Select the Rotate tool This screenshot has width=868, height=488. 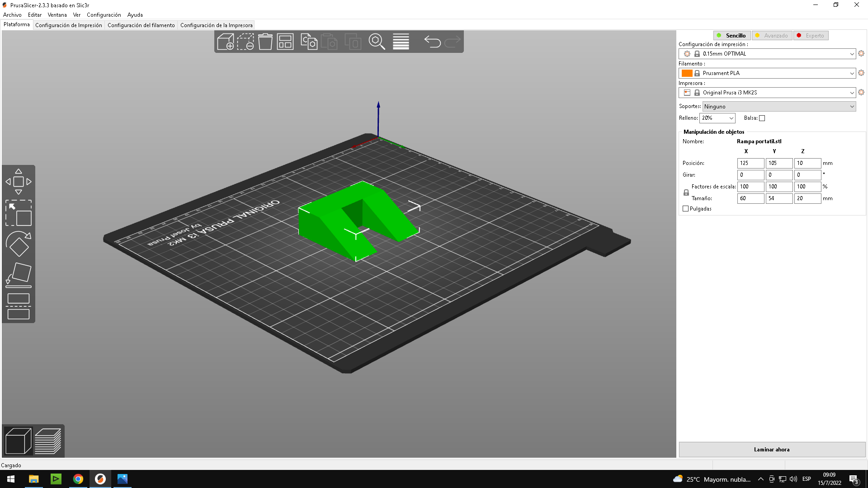(19, 244)
